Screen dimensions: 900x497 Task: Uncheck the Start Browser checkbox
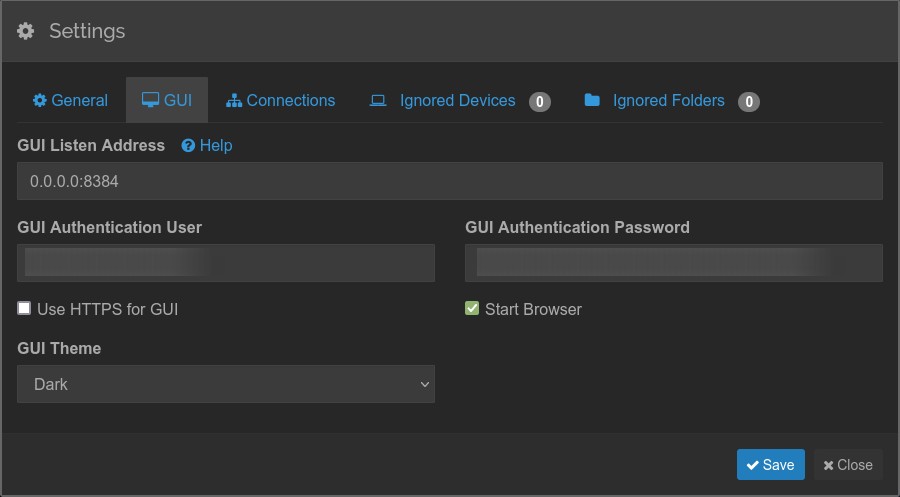coord(472,309)
